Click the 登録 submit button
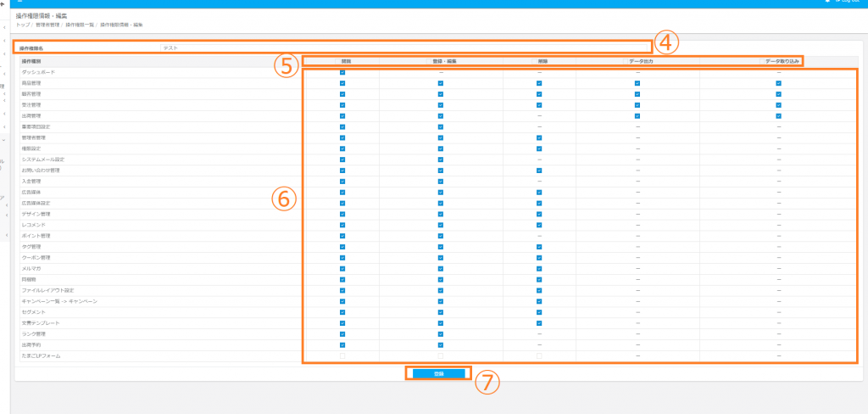 click(x=438, y=373)
